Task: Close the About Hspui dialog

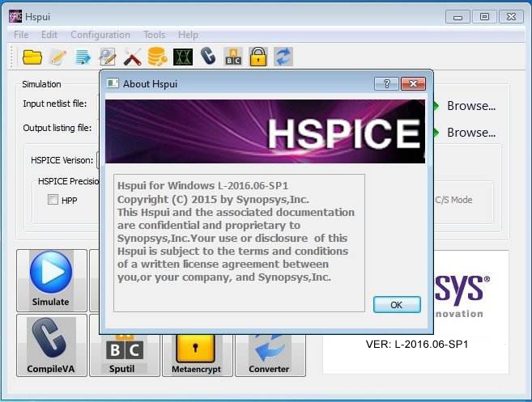Action: pyautogui.click(x=413, y=83)
